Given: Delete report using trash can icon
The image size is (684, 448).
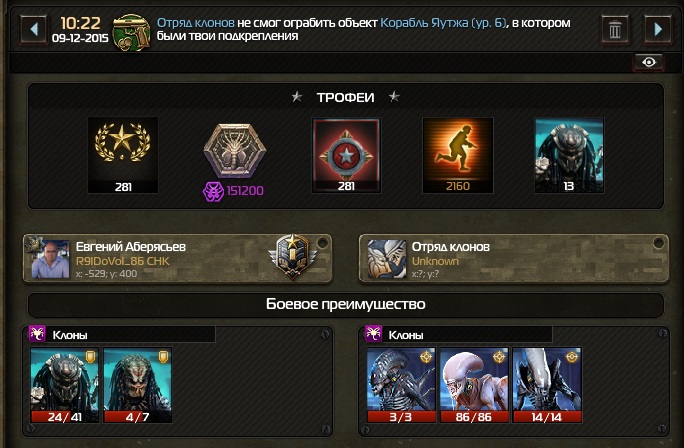Looking at the screenshot, I should (615, 30).
